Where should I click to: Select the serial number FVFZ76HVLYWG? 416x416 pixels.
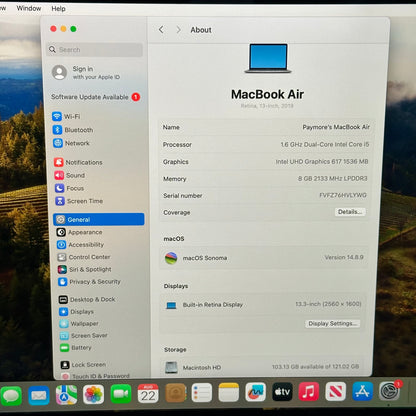343,195
